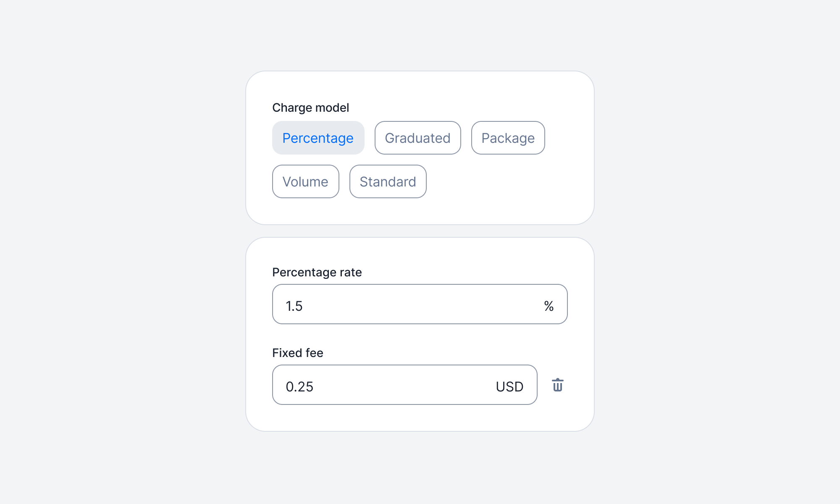Click the "Charge model" heading label

[310, 108]
